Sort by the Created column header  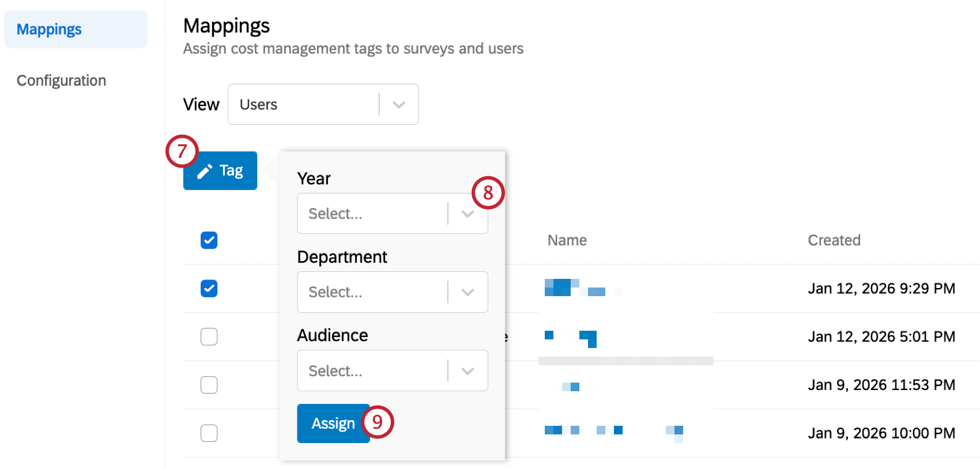[834, 240]
